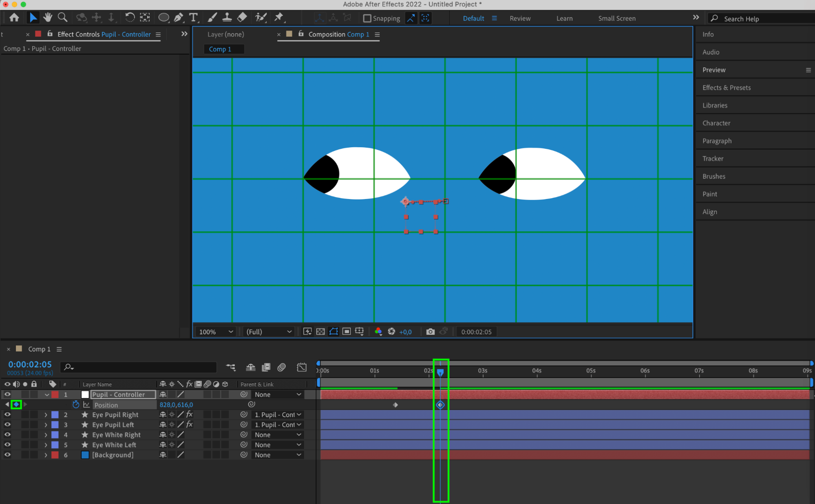Click the red label swatch of Background layer

[x=55, y=455]
